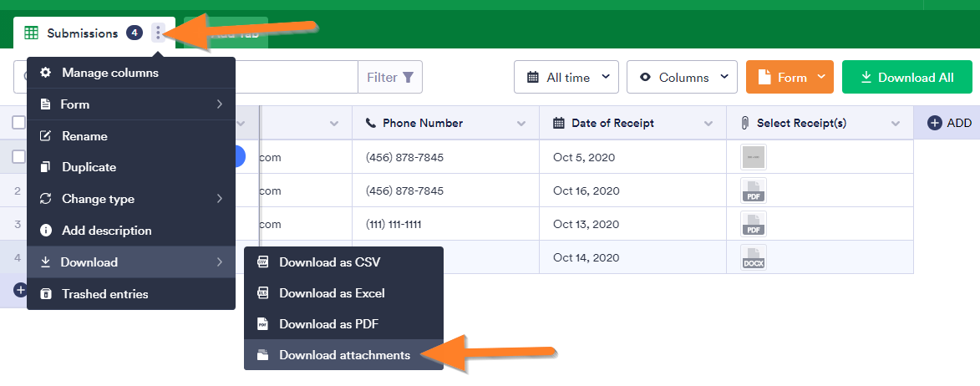Tick the checkbox for the first row
This screenshot has width=980, height=386.
18,157
